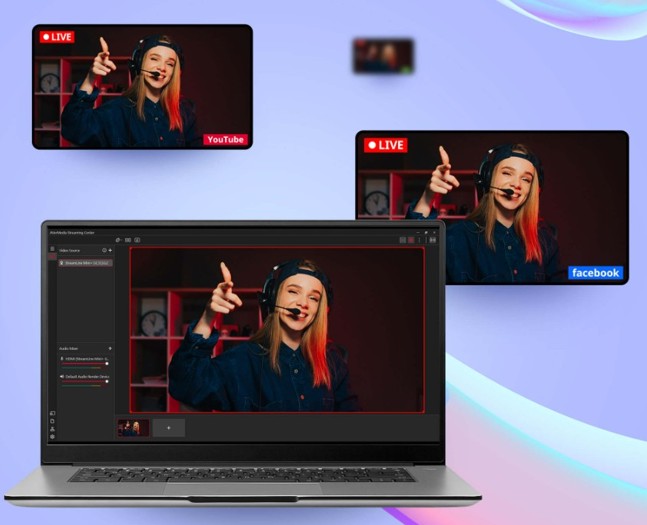Select the first scene thumbnail

pos(133,427)
